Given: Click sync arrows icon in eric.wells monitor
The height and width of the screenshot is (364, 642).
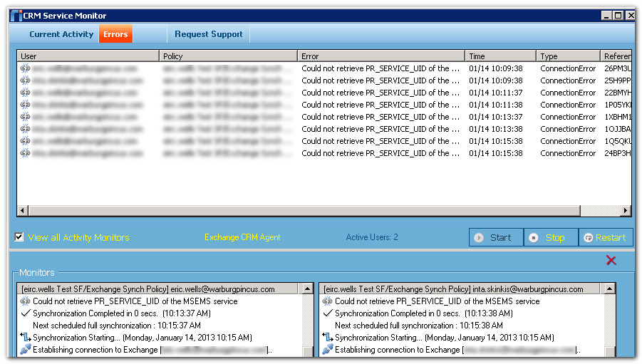Looking at the screenshot, I should (26, 338).
